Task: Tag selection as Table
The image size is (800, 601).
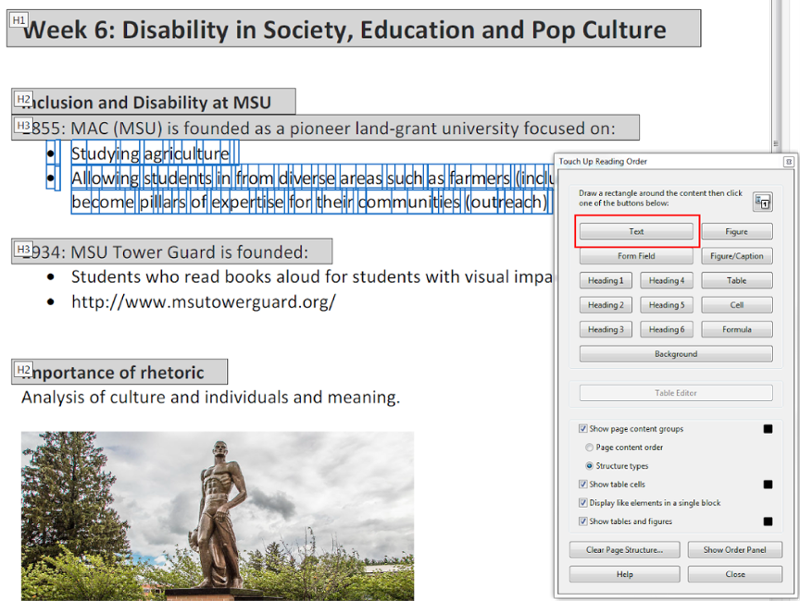Action: [737, 280]
